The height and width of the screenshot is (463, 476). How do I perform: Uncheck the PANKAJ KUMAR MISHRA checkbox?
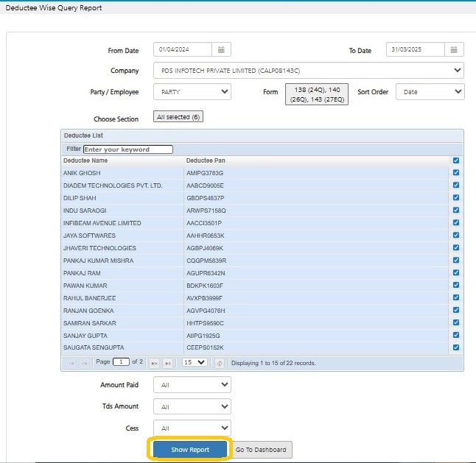click(456, 260)
